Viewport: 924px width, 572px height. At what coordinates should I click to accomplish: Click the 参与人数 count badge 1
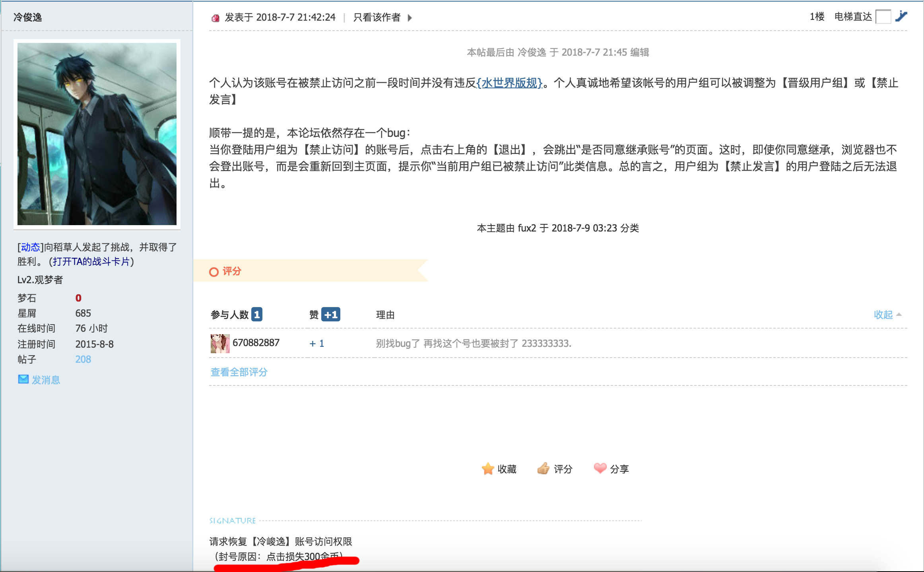click(x=257, y=315)
